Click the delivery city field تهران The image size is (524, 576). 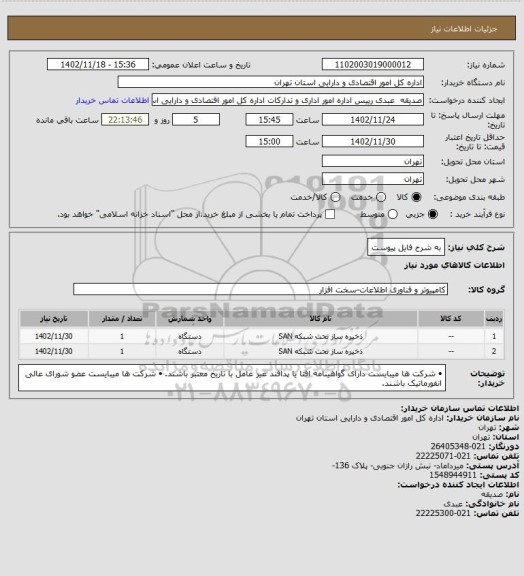(x=373, y=179)
